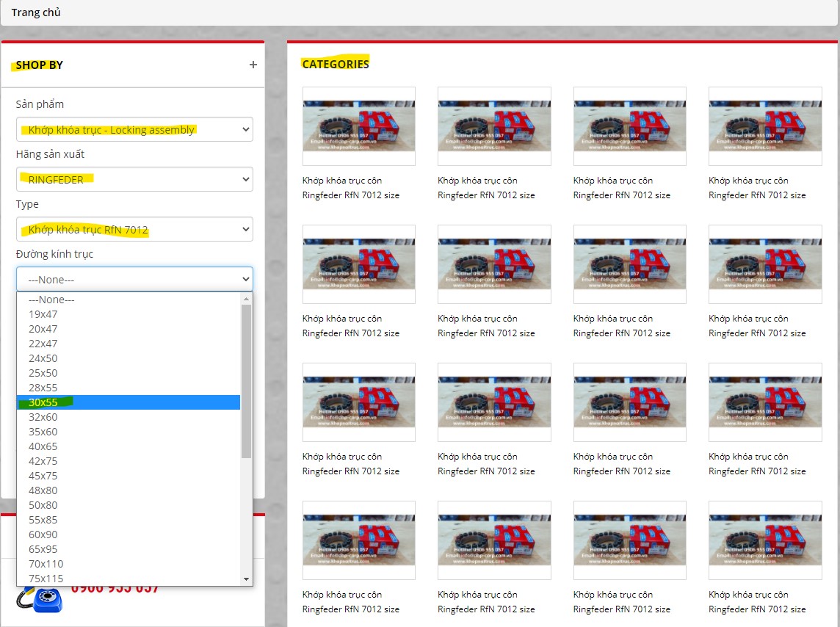Choose 65x95 in the list

click(128, 549)
